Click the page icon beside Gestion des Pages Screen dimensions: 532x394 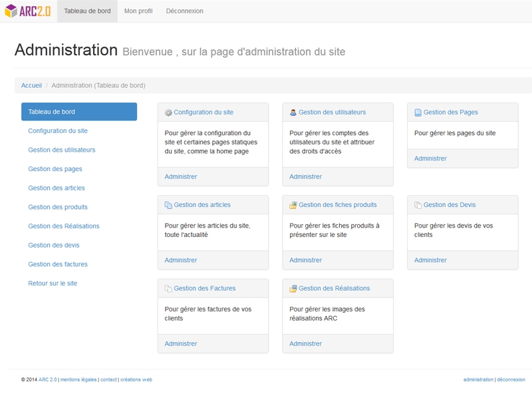point(418,112)
